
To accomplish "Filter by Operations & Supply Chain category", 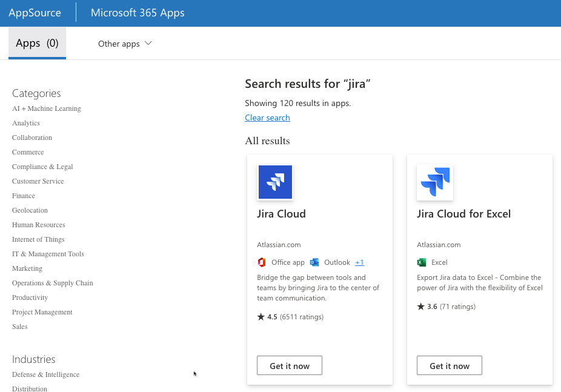I will tap(53, 283).
